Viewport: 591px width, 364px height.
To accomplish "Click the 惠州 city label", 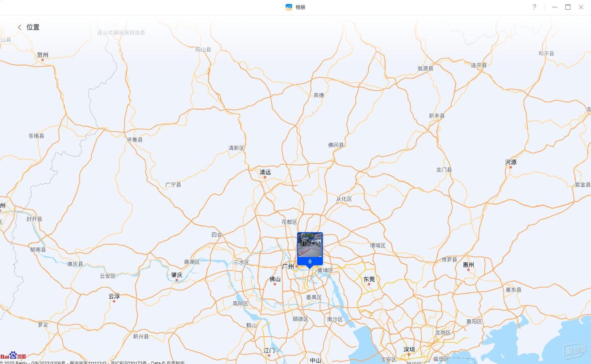I will [468, 265].
